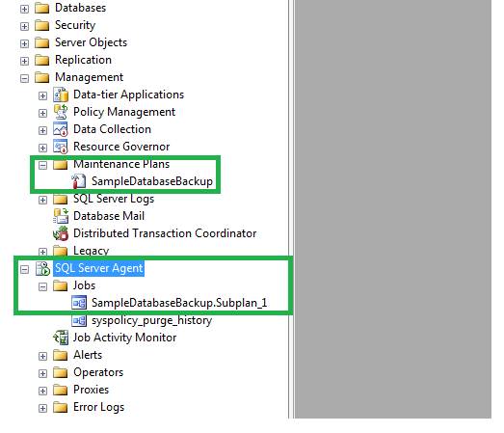Select 'syspolicy_purge_history' job name
The height and width of the screenshot is (433, 504).
click(151, 320)
